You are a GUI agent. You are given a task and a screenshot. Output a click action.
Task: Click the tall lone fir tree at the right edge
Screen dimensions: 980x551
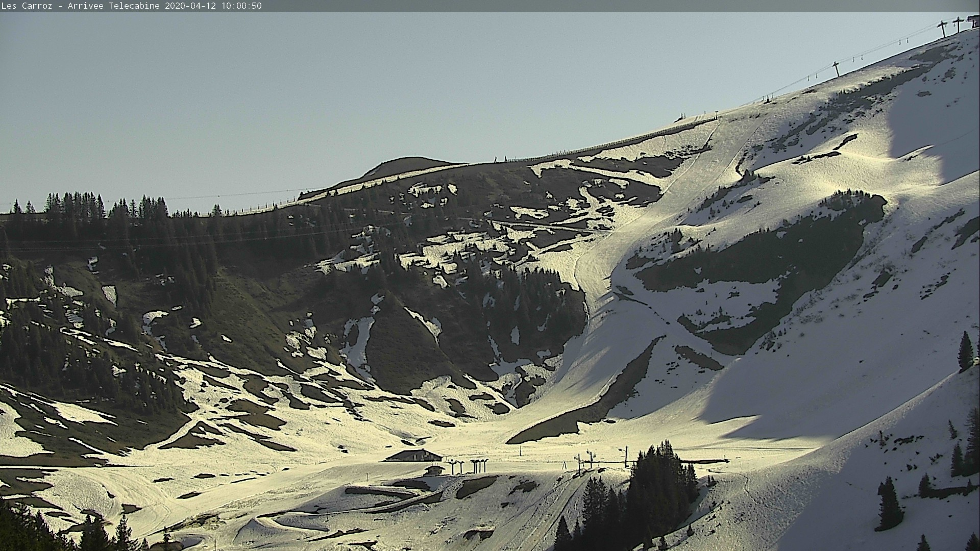[x=965, y=352]
